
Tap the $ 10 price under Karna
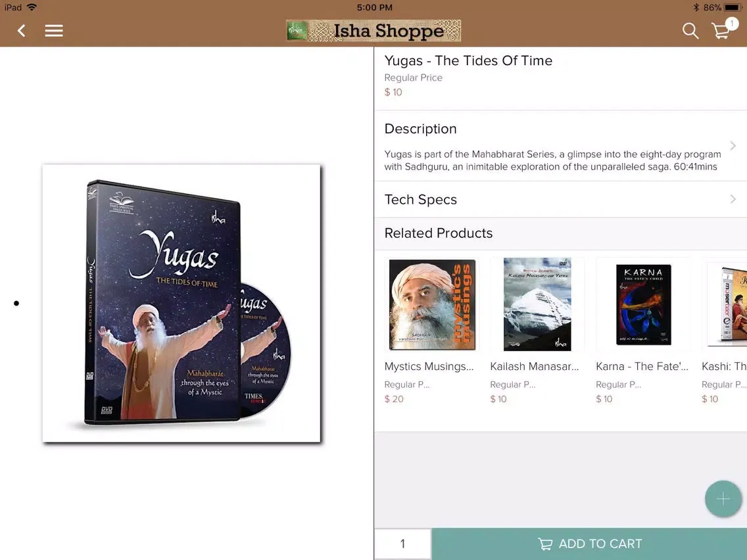click(604, 399)
